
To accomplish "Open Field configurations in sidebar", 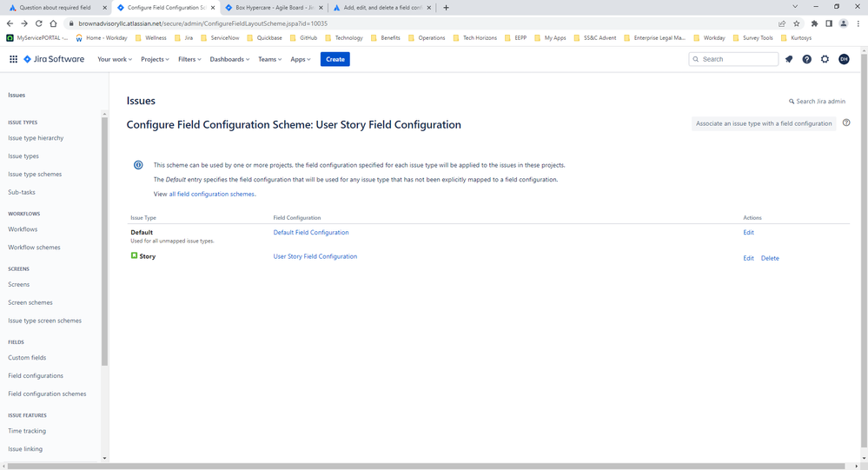I will 36,376.
